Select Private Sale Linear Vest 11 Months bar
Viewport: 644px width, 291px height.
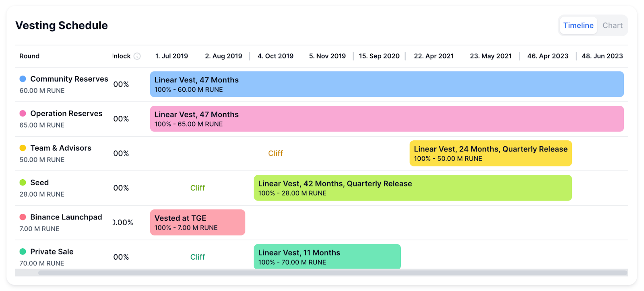point(327,256)
